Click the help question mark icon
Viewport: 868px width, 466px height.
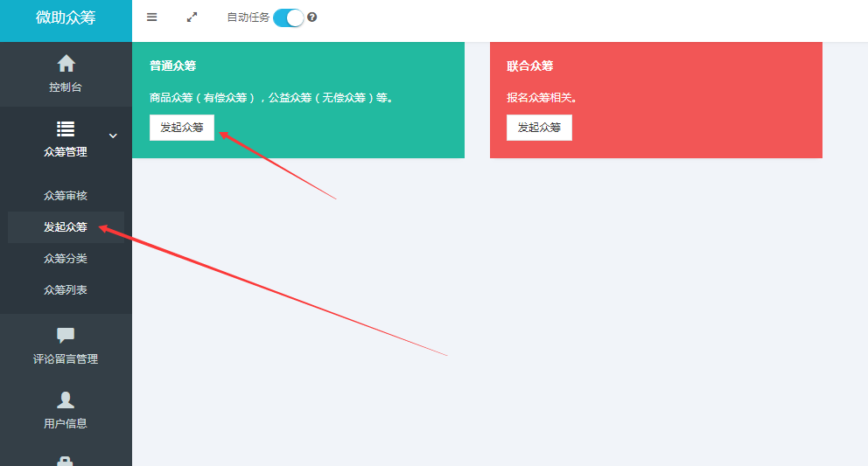pyautogui.click(x=312, y=17)
